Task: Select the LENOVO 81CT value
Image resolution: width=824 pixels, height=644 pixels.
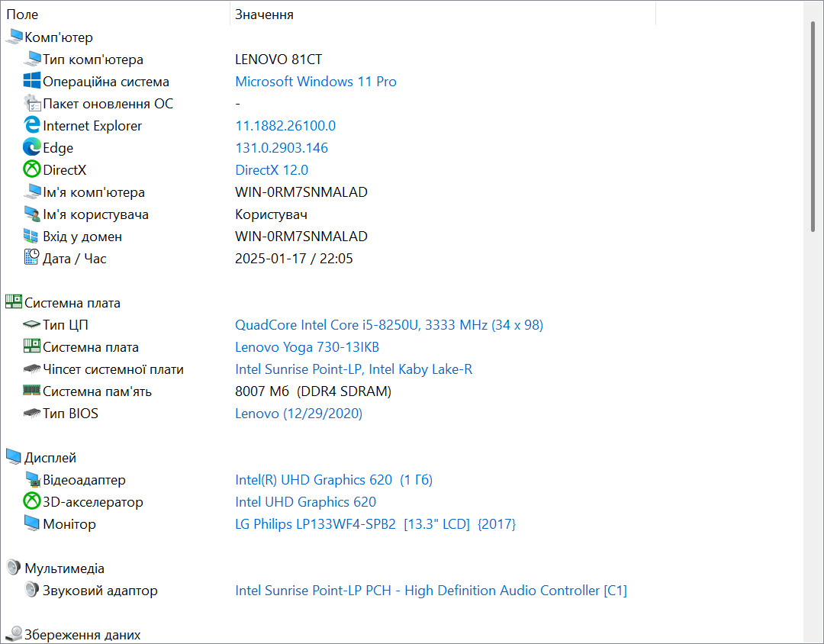Action: pyautogui.click(x=278, y=60)
